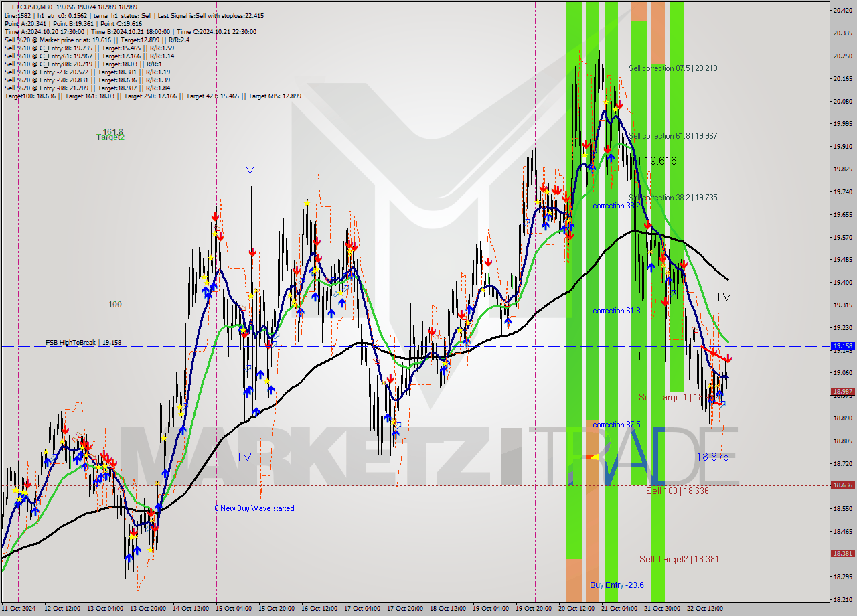This screenshot has width=857, height=616.
Task: Click the 'Target100: 18.636' text
Action: tap(30, 96)
